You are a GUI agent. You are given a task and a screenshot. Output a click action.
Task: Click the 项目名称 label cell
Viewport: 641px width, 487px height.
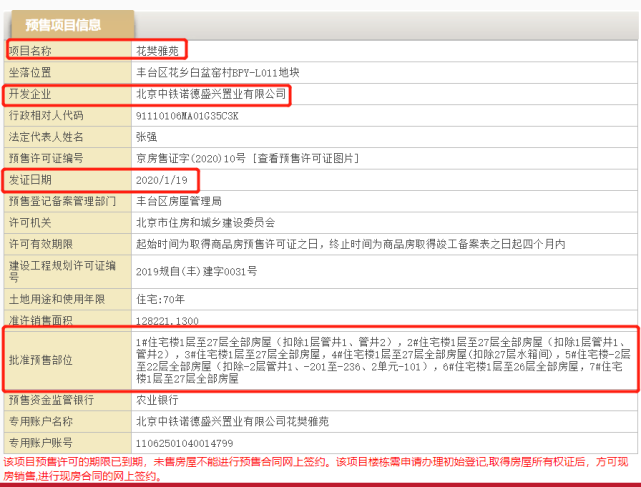click(x=32, y=49)
